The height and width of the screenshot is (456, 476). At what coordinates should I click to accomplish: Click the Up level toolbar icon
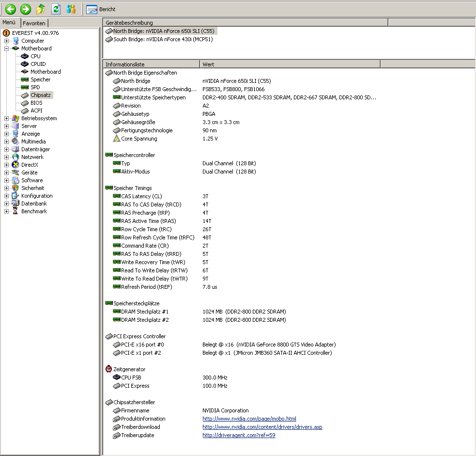point(41,9)
